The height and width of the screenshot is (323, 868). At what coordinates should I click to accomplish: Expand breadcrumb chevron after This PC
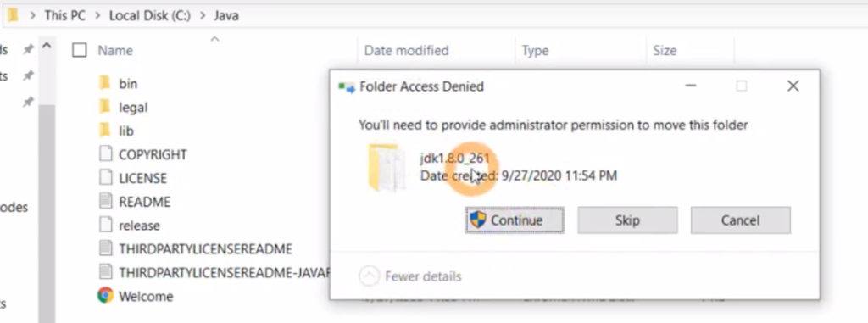click(x=97, y=15)
